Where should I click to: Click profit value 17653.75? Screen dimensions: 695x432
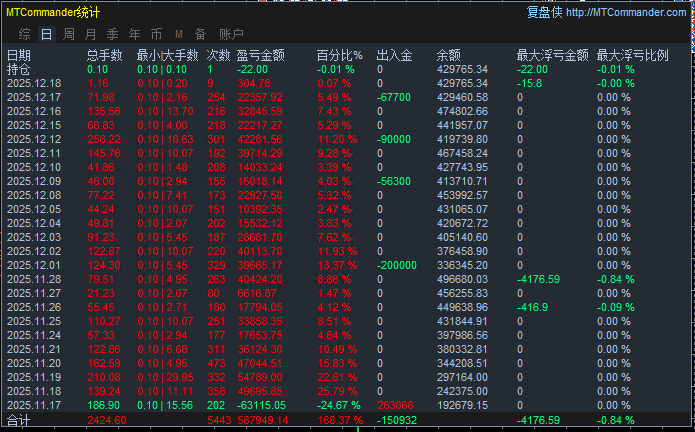click(x=260, y=335)
